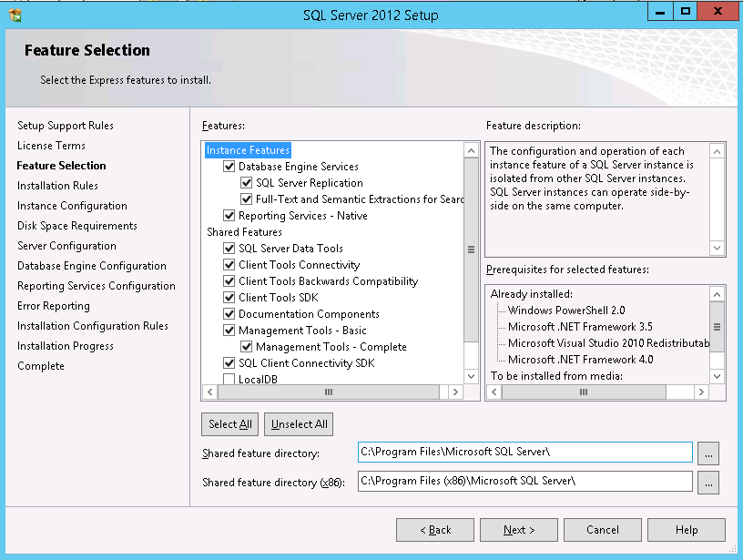Select the Instance Features tree node

click(248, 150)
